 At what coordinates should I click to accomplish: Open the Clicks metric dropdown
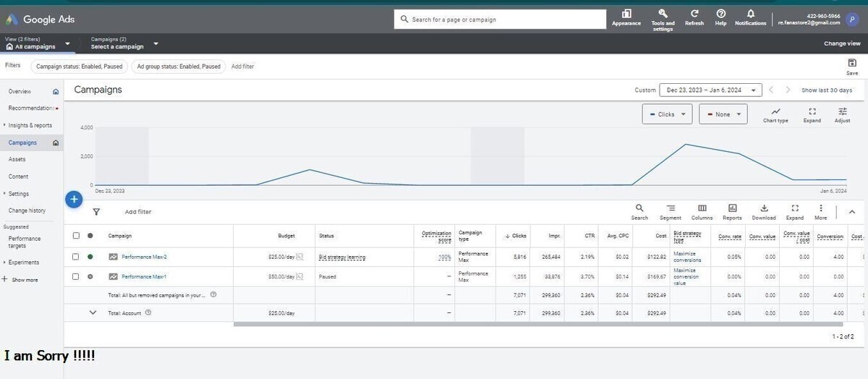click(667, 114)
